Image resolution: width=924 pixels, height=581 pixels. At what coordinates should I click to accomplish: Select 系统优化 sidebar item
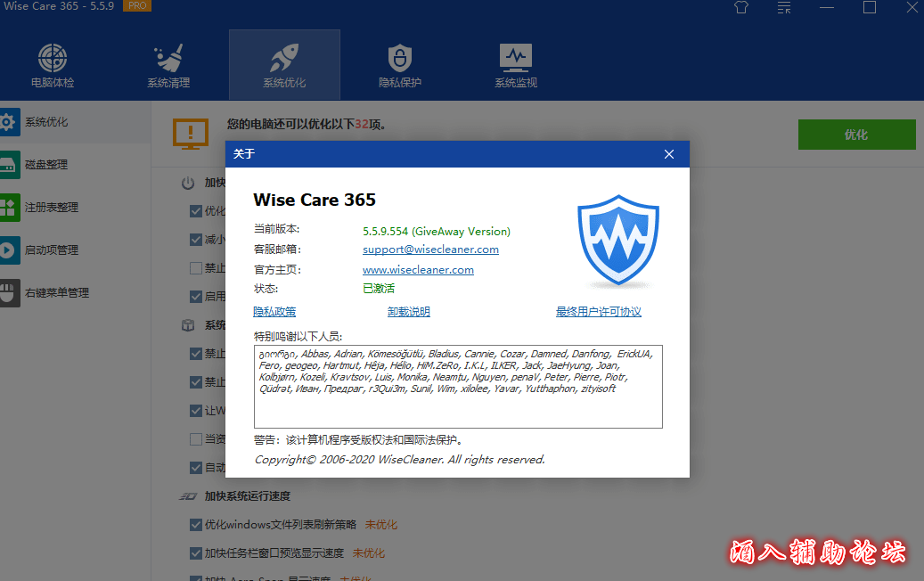46,122
